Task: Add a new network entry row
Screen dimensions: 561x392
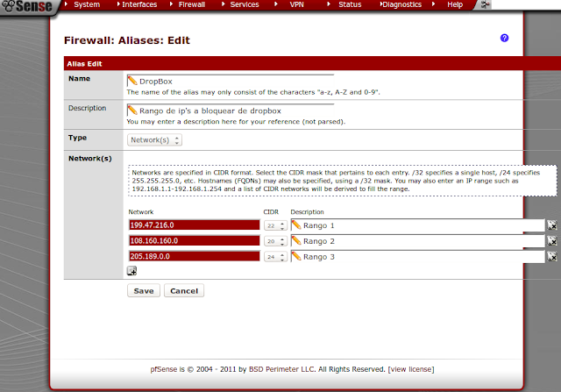Action: coord(131,271)
